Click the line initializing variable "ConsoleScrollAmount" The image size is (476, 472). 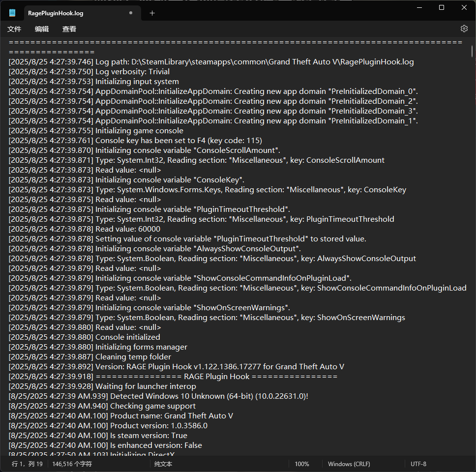pyautogui.click(x=145, y=150)
